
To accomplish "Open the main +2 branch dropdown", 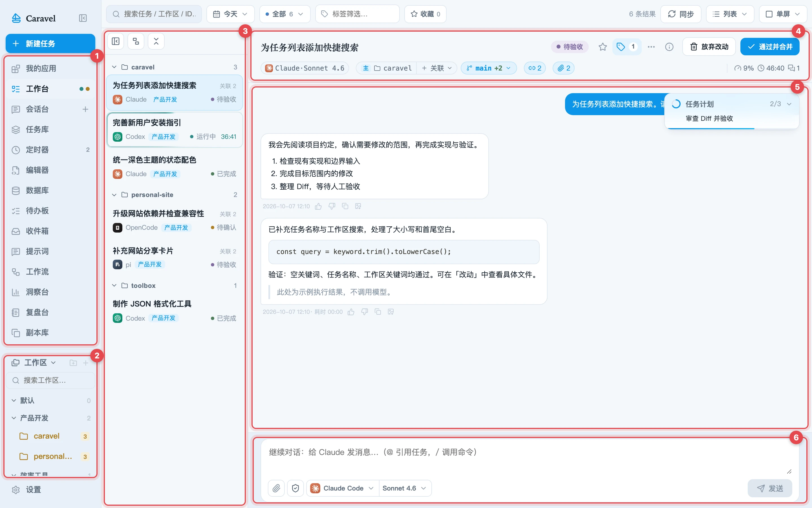I will point(489,68).
